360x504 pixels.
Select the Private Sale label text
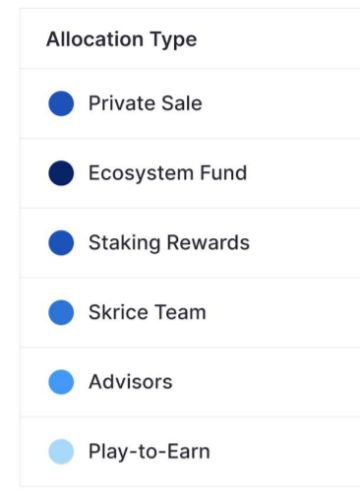click(x=145, y=103)
